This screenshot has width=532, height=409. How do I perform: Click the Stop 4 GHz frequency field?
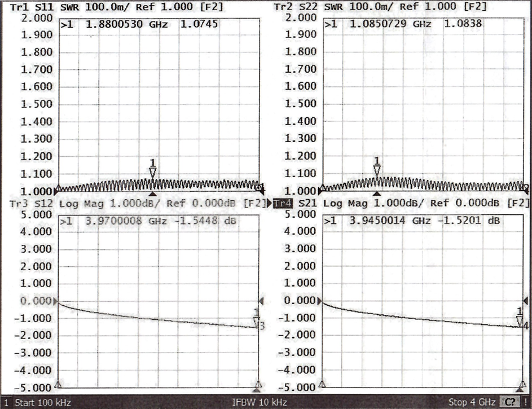click(x=472, y=402)
